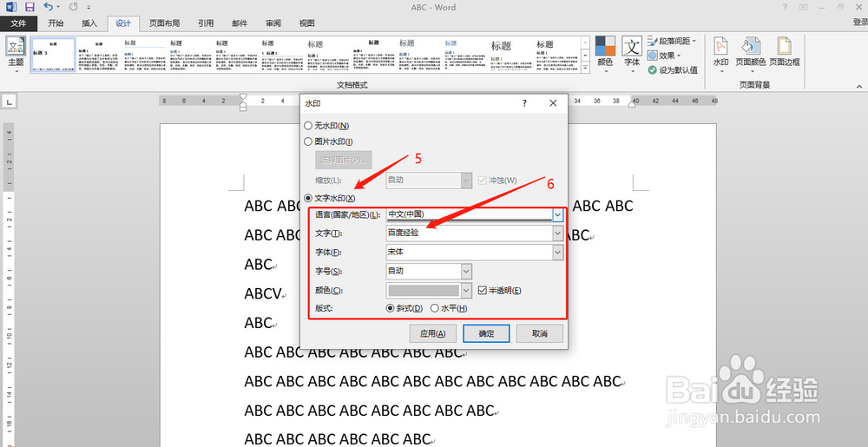Screen dimensions: 868x447
Task: Select the Picture watermark (图片水印) radio button
Action: [x=308, y=141]
